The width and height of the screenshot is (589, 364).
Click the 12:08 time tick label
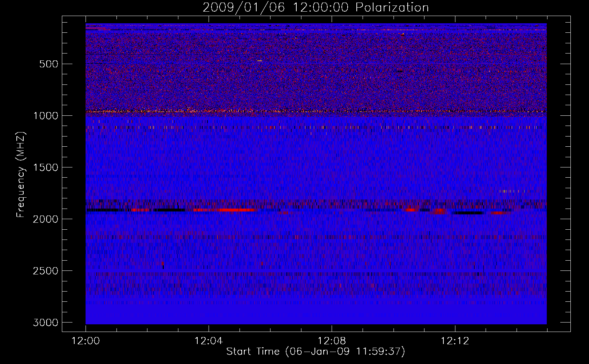[332, 341]
